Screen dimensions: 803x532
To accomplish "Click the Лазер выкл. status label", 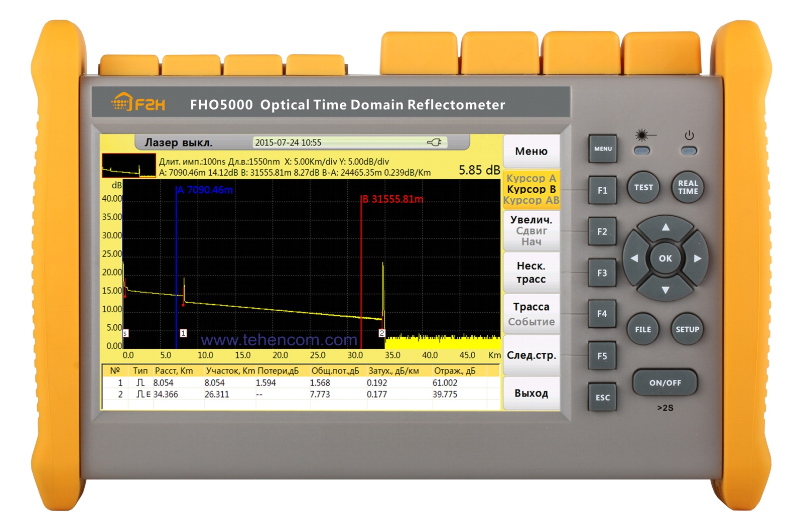I will click(179, 143).
